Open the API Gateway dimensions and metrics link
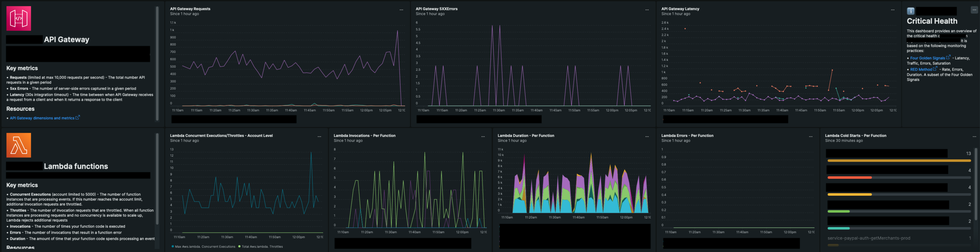980x252 pixels. (44, 118)
